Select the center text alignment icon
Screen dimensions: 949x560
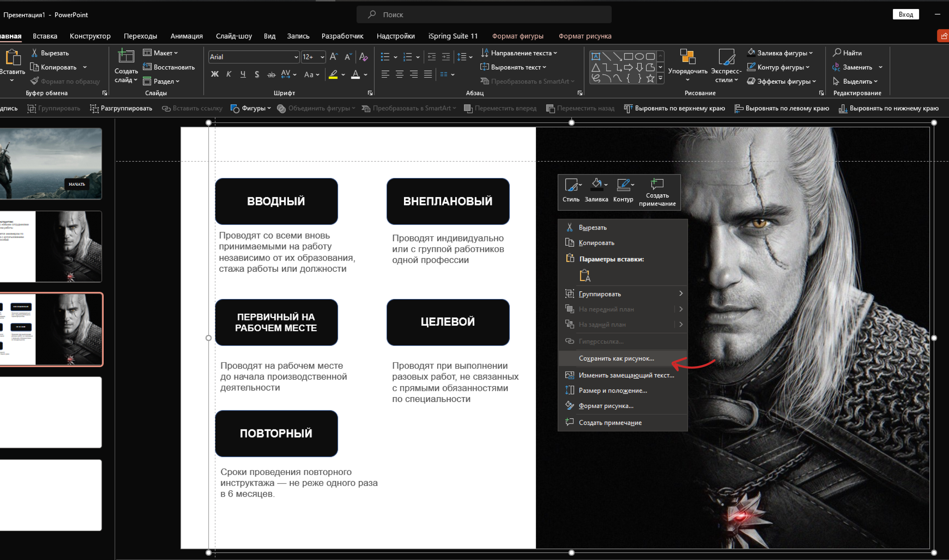[x=399, y=74]
